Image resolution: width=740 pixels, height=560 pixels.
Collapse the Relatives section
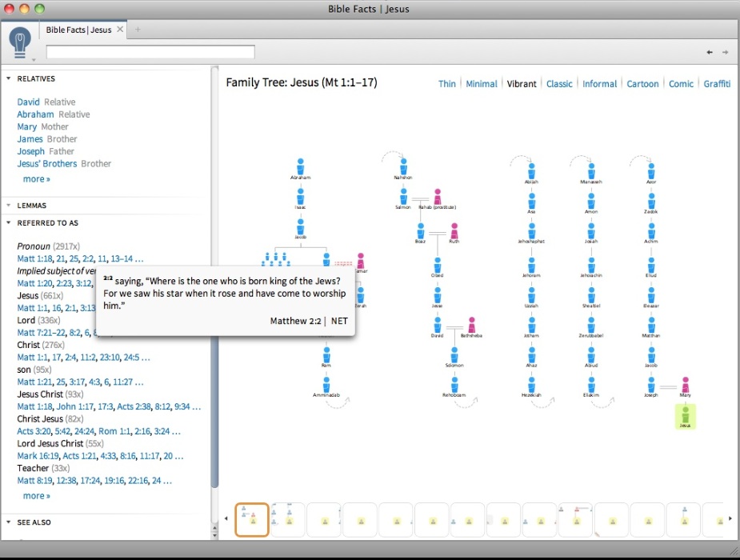(9, 78)
